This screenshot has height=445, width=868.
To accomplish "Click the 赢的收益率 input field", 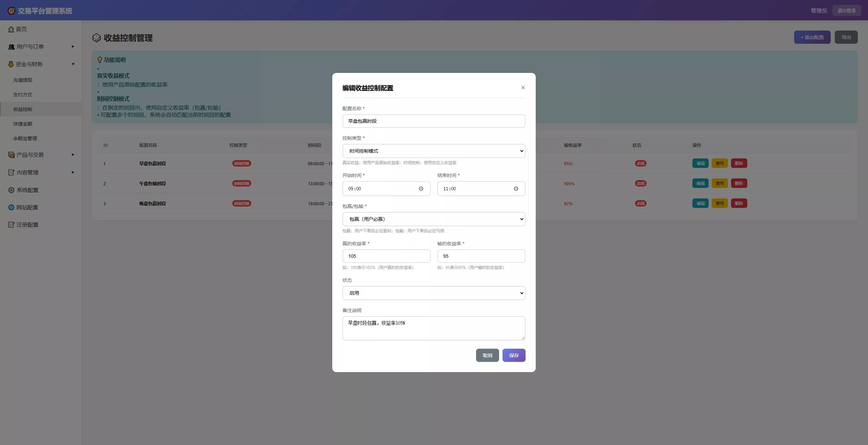I will [386, 256].
